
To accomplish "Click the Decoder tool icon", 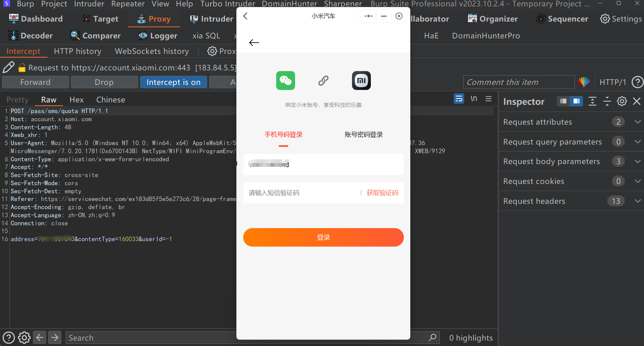I will coord(13,35).
